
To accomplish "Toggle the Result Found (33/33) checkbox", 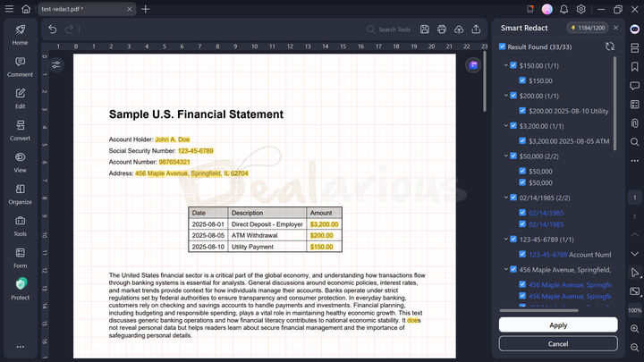I will tap(502, 46).
